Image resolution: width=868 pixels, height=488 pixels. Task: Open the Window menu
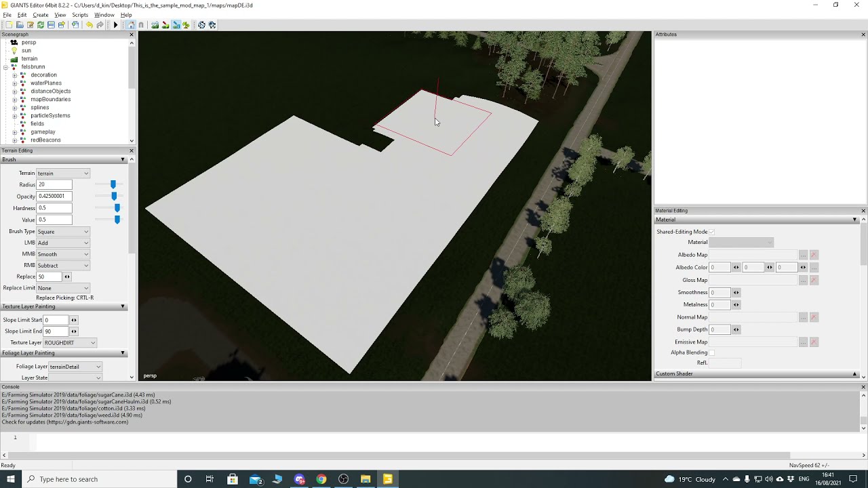point(104,15)
